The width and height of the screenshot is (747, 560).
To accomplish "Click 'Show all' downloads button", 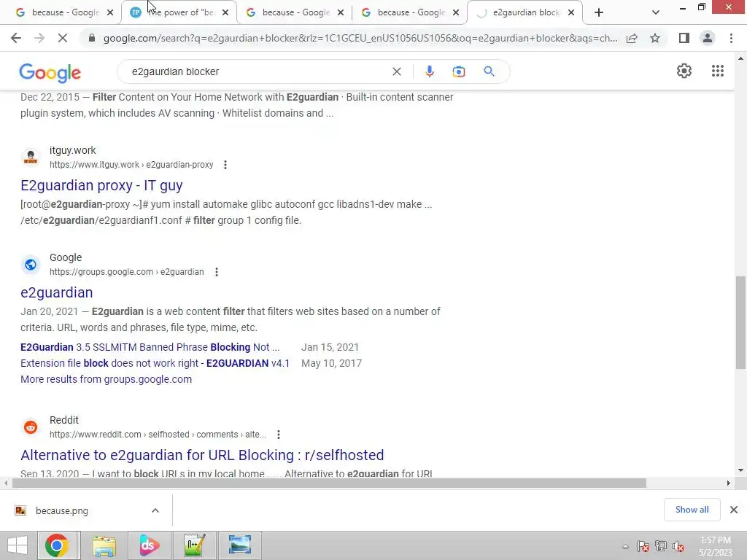I will click(692, 510).
